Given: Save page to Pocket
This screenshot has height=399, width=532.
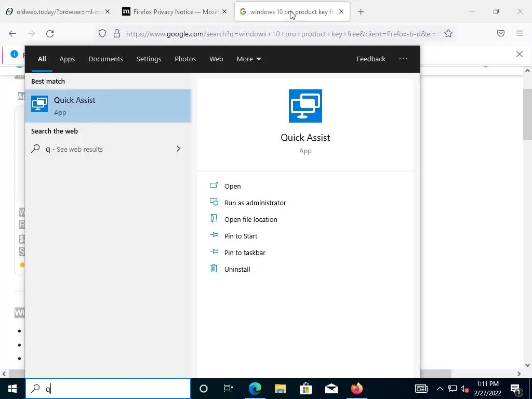Looking at the screenshot, I should (x=501, y=33).
